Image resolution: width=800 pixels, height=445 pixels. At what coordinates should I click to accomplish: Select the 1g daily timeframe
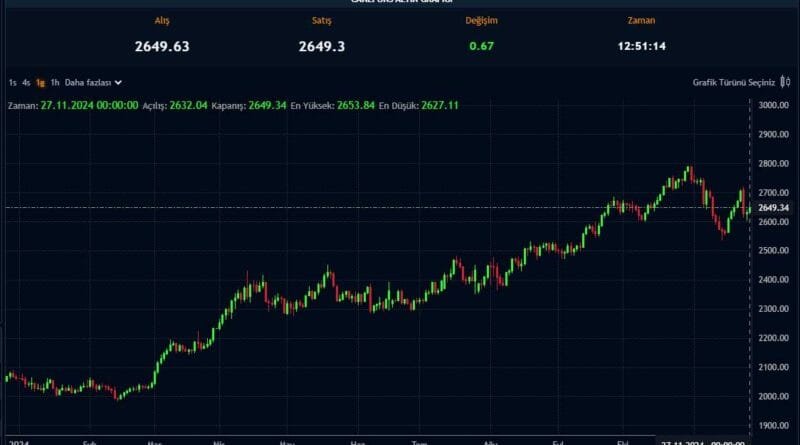(40, 83)
